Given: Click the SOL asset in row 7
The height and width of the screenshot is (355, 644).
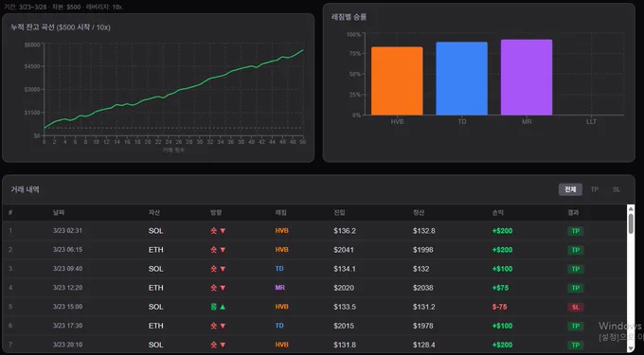Looking at the screenshot, I should click(x=155, y=346).
